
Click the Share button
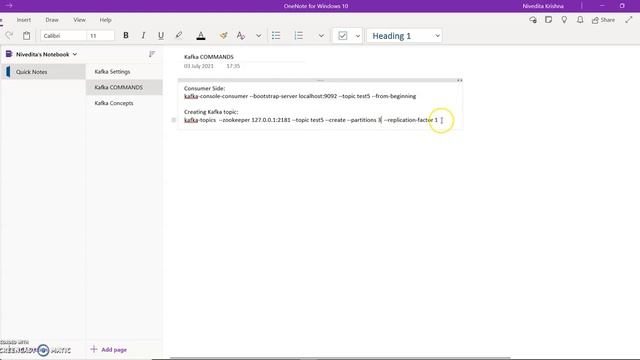603,20
